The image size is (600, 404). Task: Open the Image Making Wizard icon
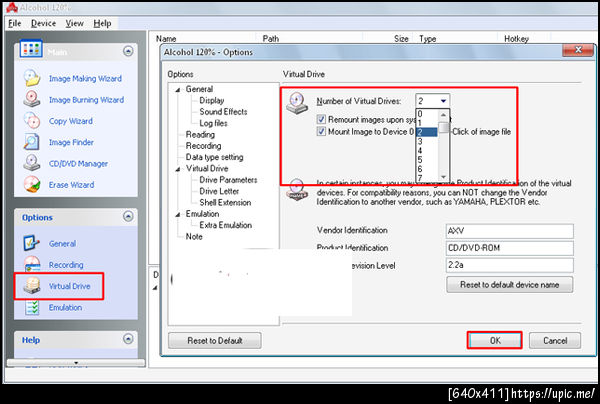[x=32, y=78]
